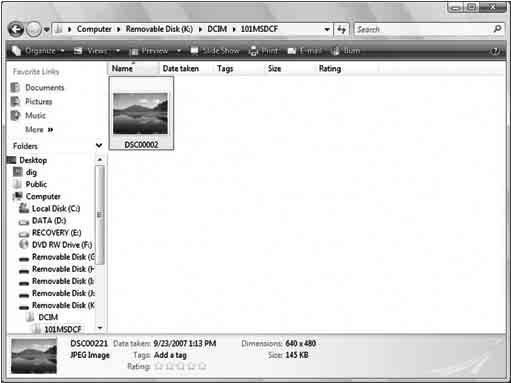
Task: Select 101MSDCF breadcrumb in address bar
Action: click(x=259, y=29)
